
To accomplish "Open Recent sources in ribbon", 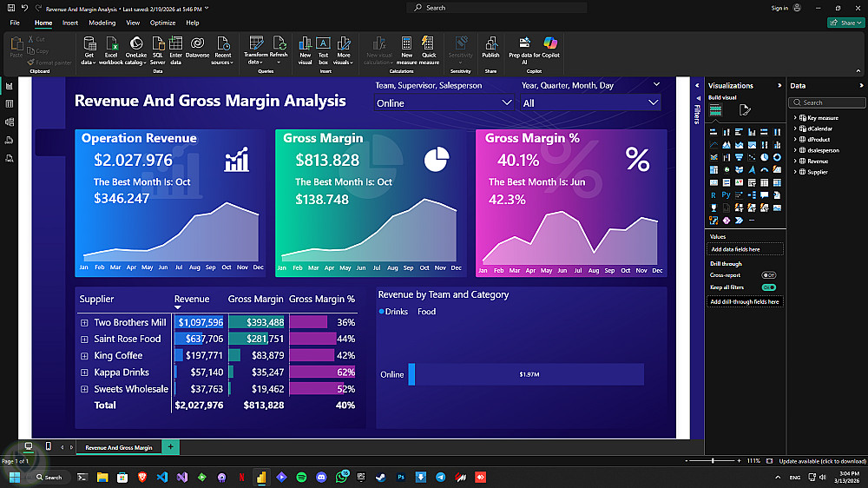I will [x=222, y=50].
